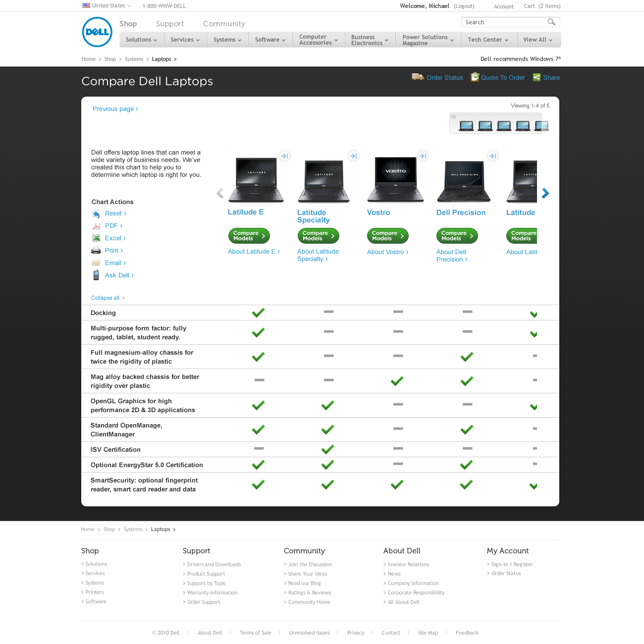Image resolution: width=644 pixels, height=644 pixels.
Task: Open the Tech Center menu
Action: (x=488, y=40)
